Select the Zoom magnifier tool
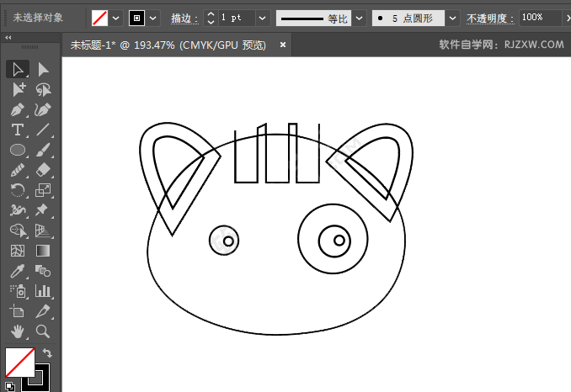571x392 pixels. pos(43,331)
